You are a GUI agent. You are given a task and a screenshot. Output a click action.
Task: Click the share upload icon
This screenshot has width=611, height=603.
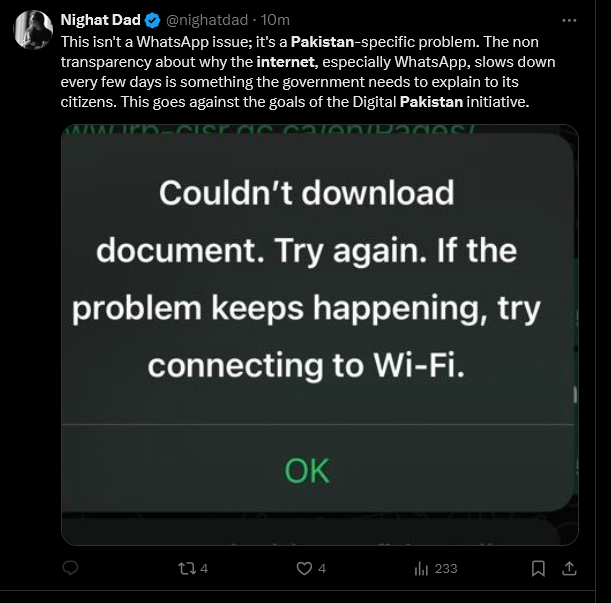569,568
